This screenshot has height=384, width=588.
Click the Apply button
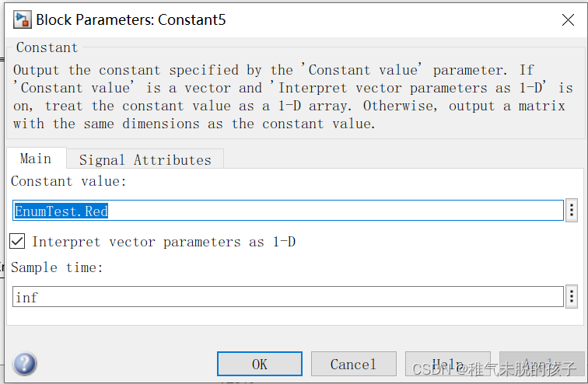point(541,364)
